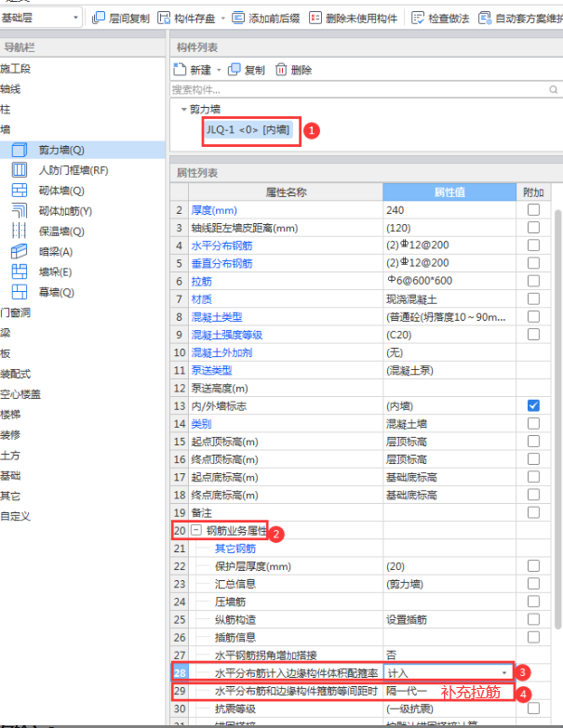Open the 梁 navigation category
The image size is (563, 728).
[x=5, y=333]
